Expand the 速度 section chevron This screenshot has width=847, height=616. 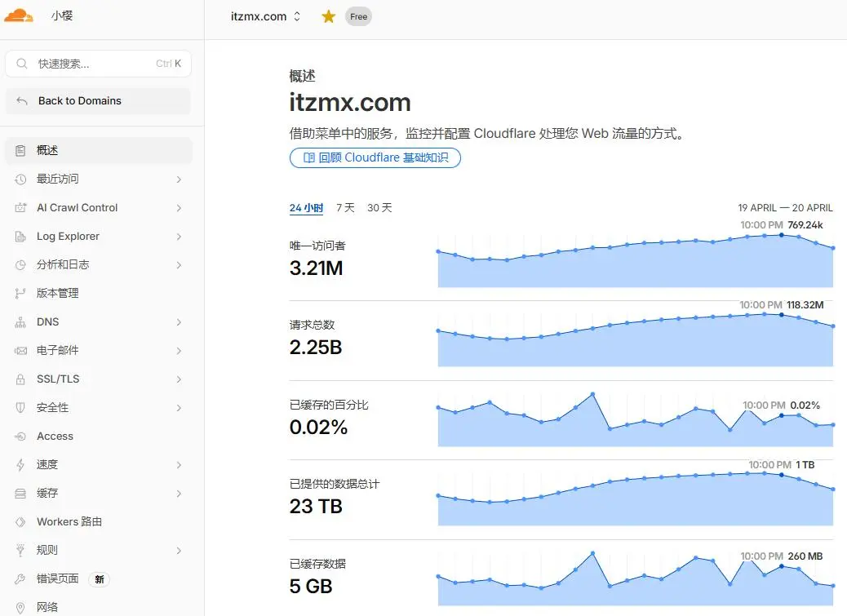(179, 465)
